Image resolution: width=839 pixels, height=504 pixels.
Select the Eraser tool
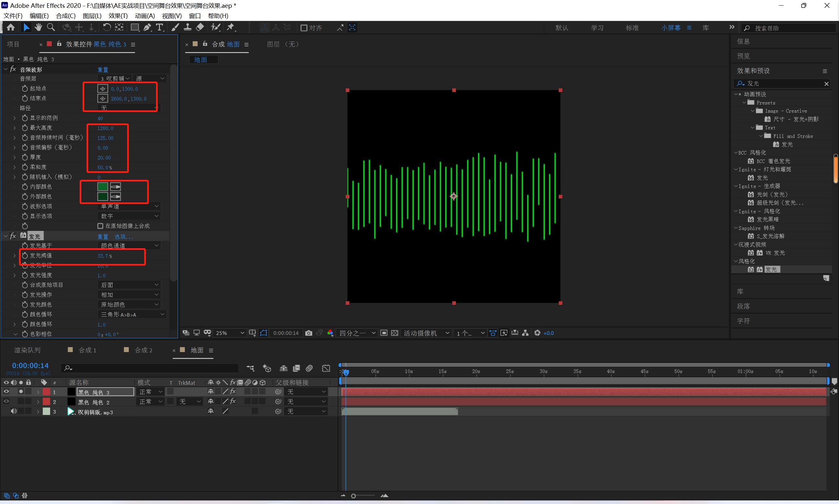(200, 28)
